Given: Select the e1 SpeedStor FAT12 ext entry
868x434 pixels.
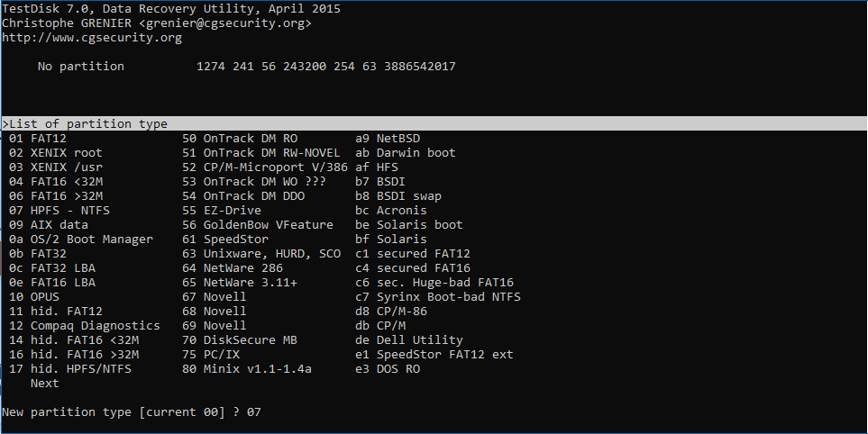Looking at the screenshot, I should pyautogui.click(x=434, y=354).
